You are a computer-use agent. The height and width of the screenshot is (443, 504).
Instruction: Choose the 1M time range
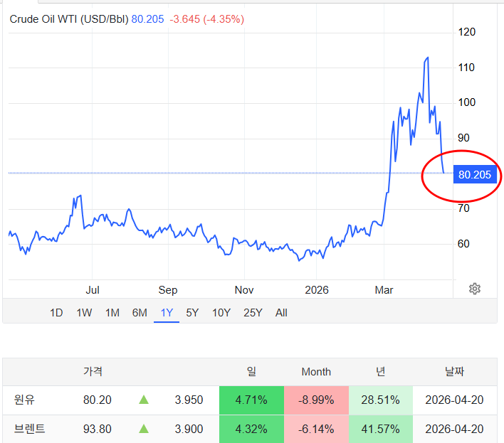(x=112, y=313)
